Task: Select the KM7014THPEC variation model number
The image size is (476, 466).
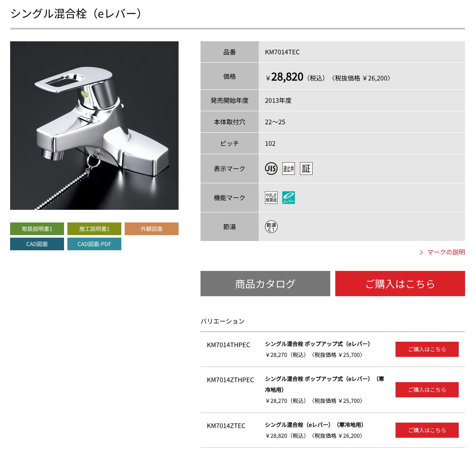Action: 229,345
